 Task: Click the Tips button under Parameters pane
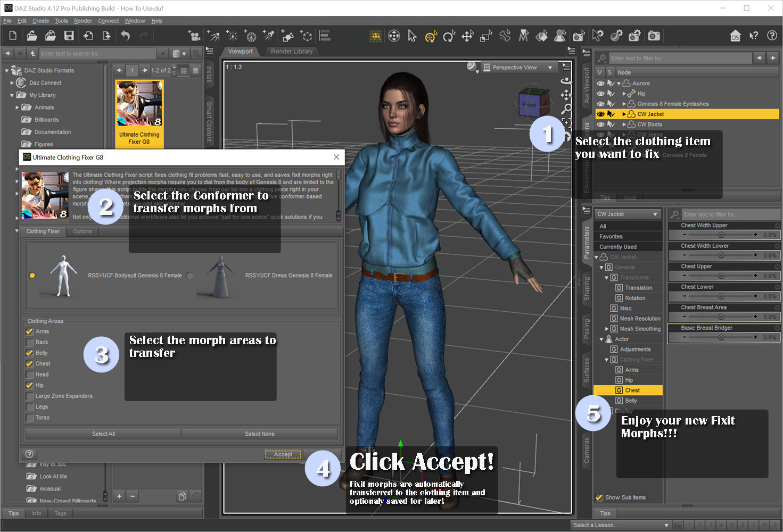tap(605, 513)
